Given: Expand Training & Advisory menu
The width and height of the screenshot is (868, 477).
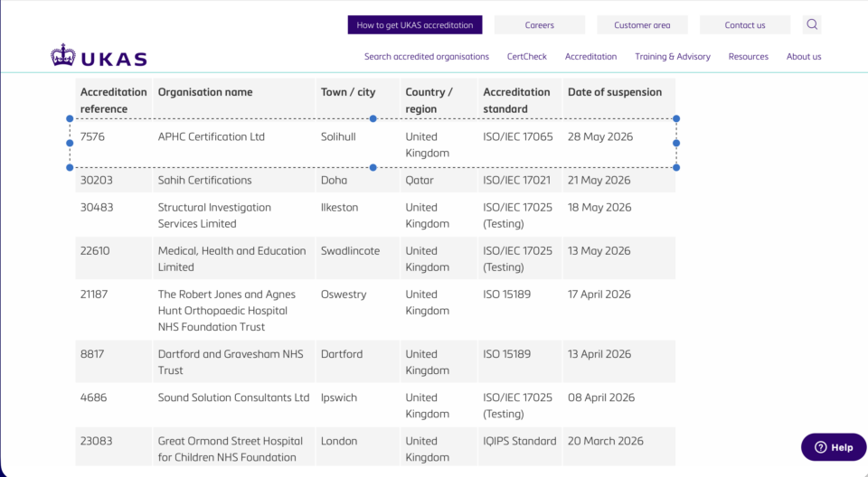Looking at the screenshot, I should [x=673, y=56].
